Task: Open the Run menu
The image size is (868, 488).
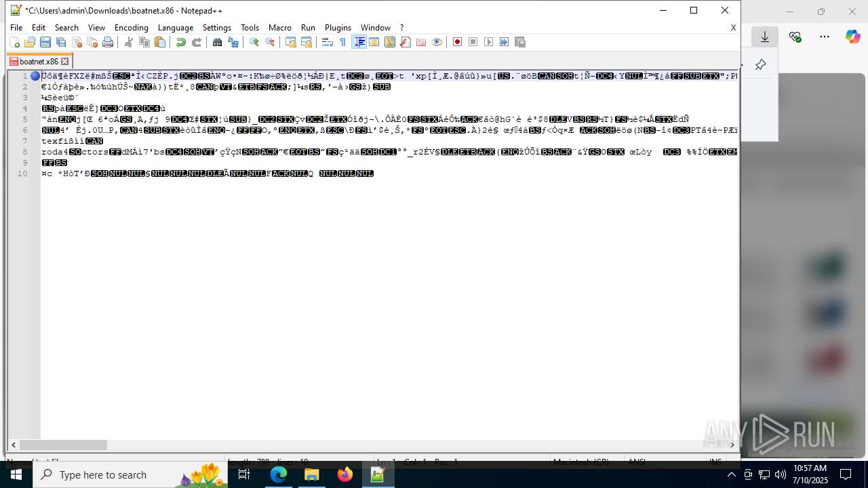Action: click(308, 28)
